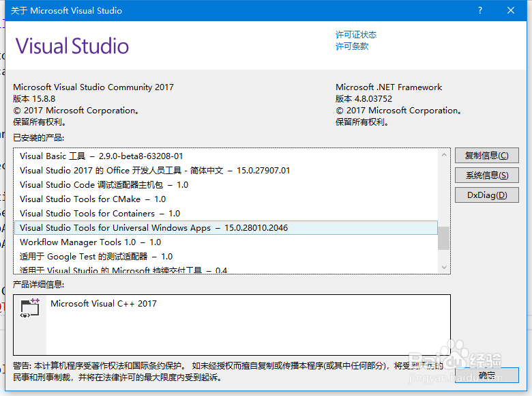Click the 复制信息(C) button
This screenshot has height=396, width=532.
pyautogui.click(x=486, y=156)
